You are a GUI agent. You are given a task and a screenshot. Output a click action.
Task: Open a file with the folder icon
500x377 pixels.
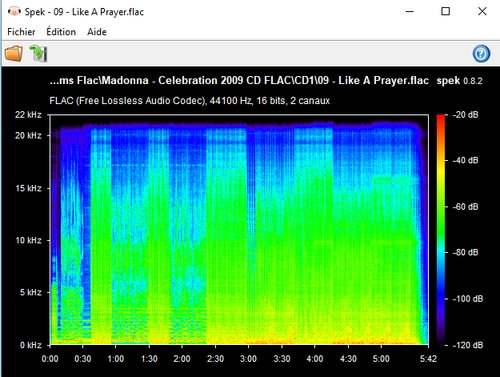(x=14, y=53)
